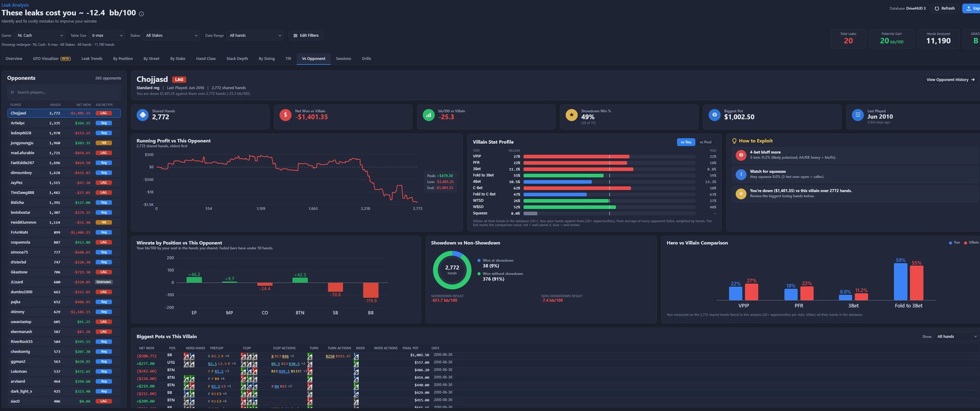
Task: Switch to the Stack Depth tab
Action: (x=237, y=58)
